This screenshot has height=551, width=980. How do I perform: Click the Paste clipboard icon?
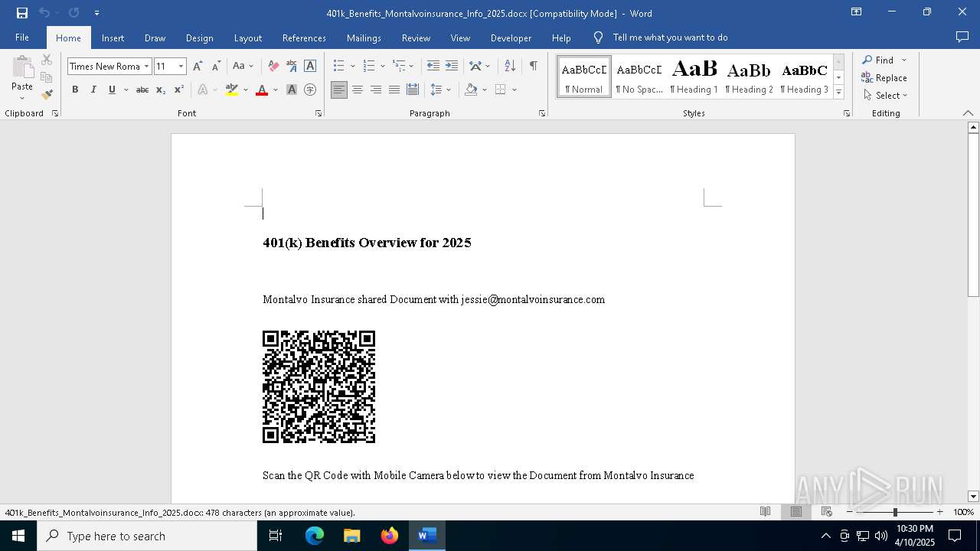coord(22,67)
